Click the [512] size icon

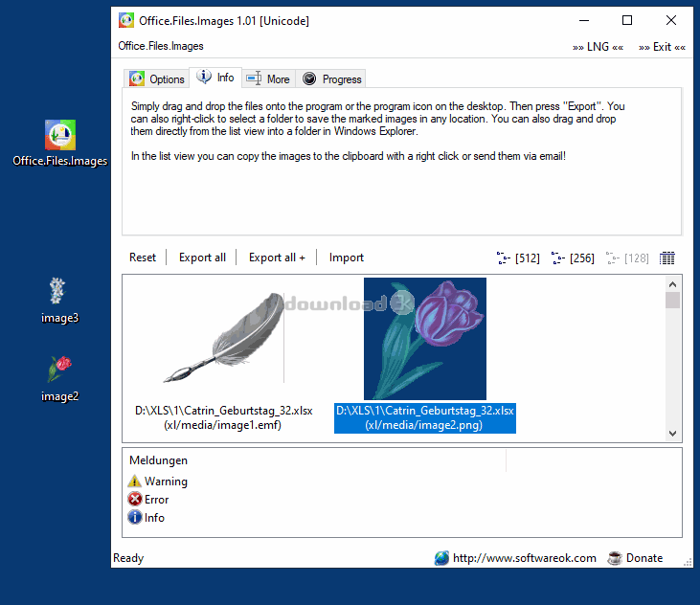point(503,258)
